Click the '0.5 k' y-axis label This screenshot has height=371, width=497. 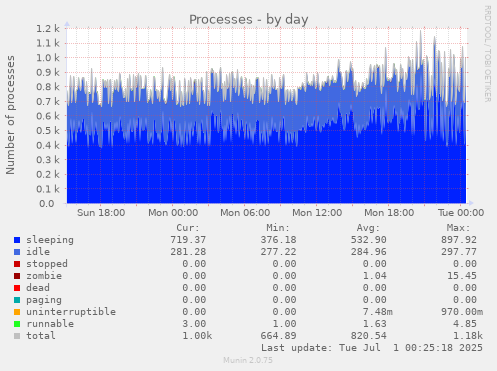48,131
